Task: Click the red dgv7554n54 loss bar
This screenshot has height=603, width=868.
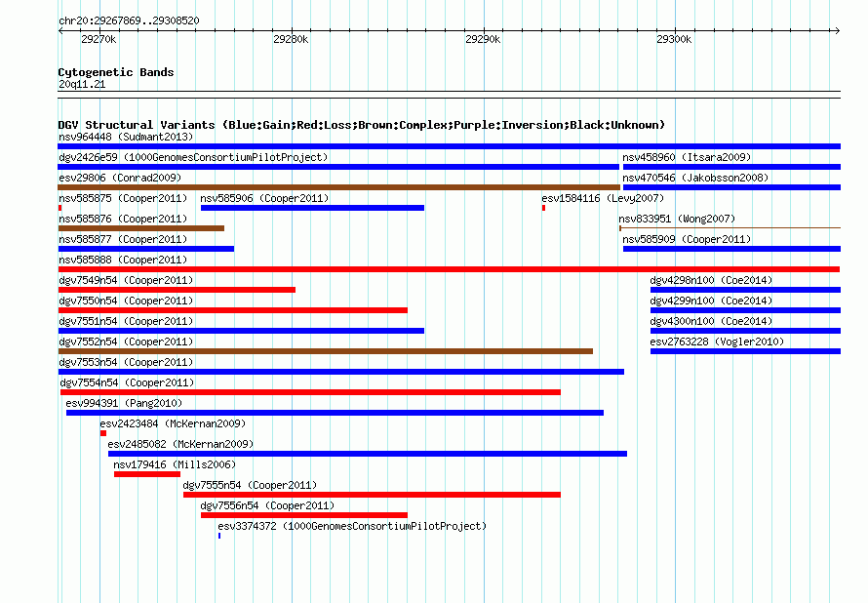Action: click(x=310, y=392)
